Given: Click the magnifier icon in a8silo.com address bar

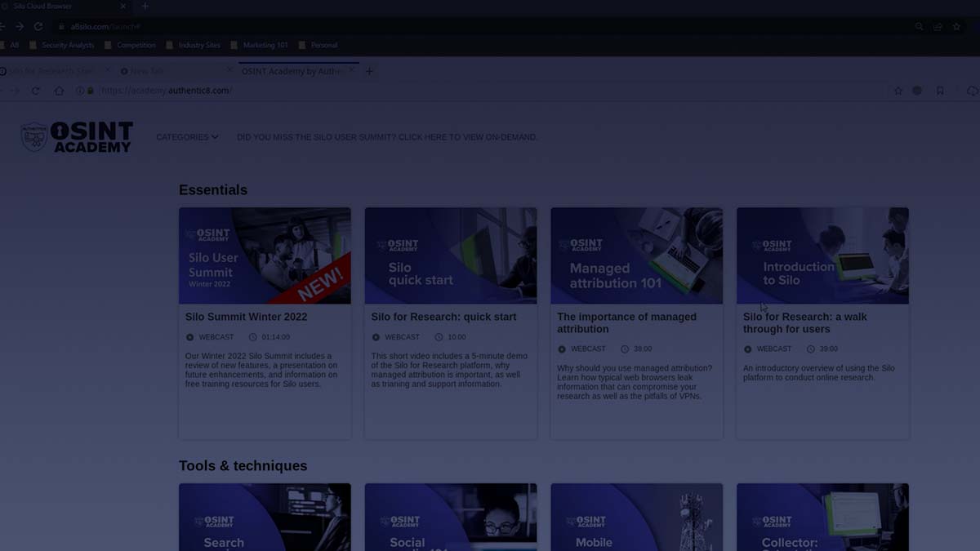Looking at the screenshot, I should coord(920,26).
